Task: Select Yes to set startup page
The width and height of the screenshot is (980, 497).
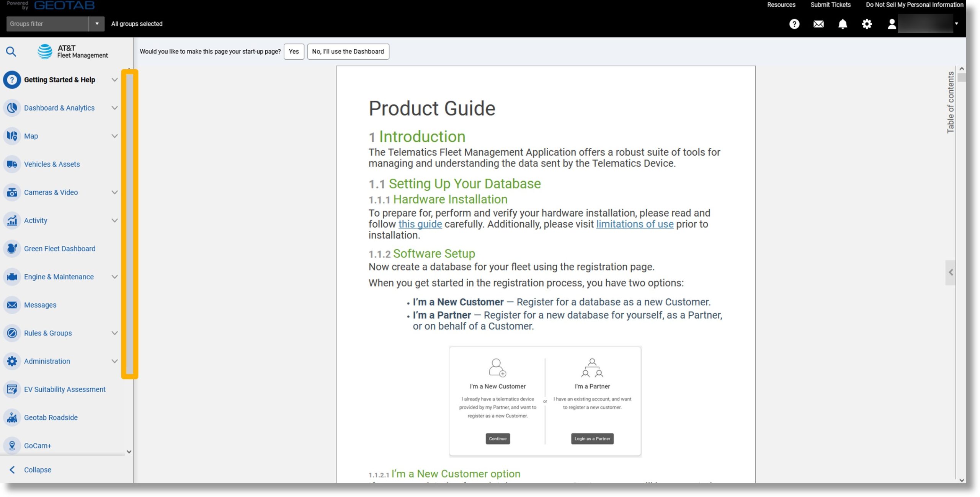Action: 293,51
